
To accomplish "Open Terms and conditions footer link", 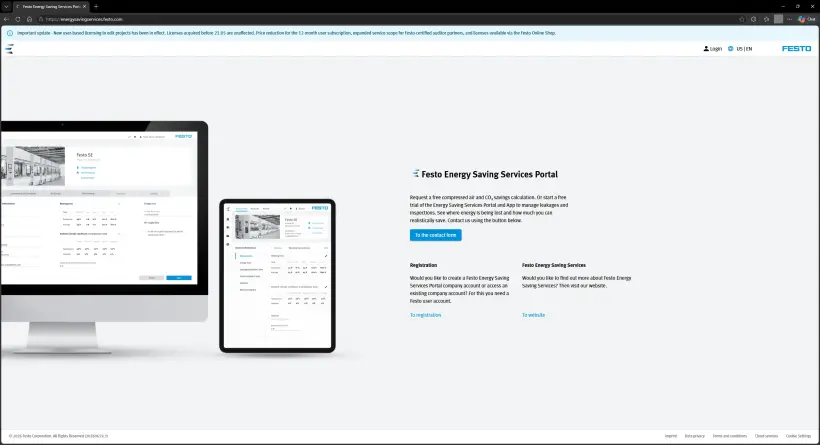I will tap(730, 436).
